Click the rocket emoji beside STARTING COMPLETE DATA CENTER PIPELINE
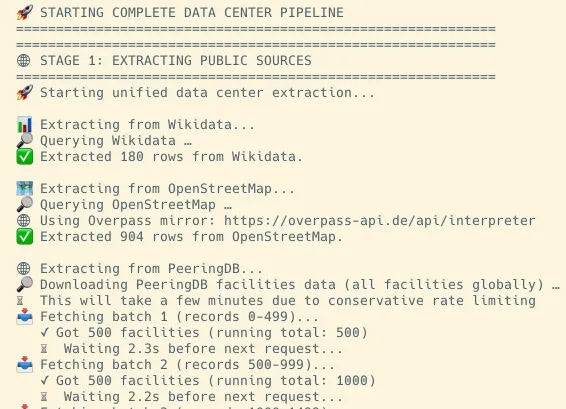The image size is (566, 409). click(25, 13)
